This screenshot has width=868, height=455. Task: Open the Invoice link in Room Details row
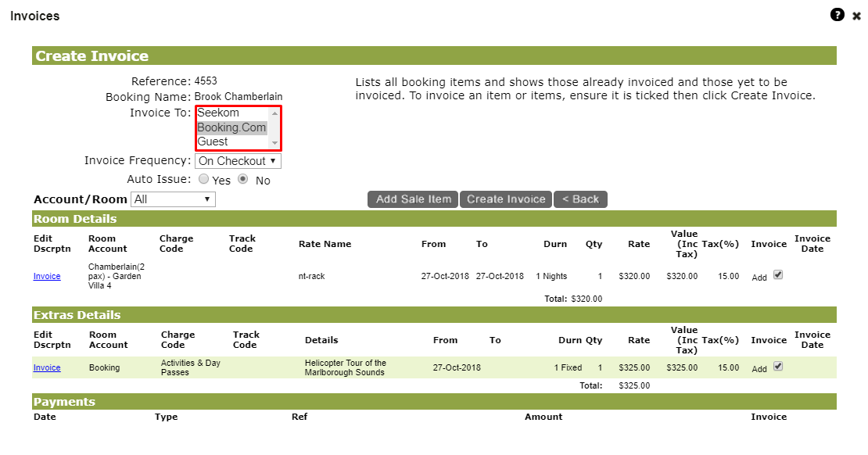click(x=47, y=276)
